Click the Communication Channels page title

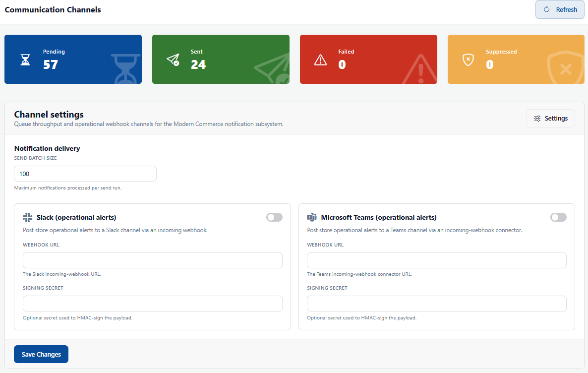coord(53,10)
